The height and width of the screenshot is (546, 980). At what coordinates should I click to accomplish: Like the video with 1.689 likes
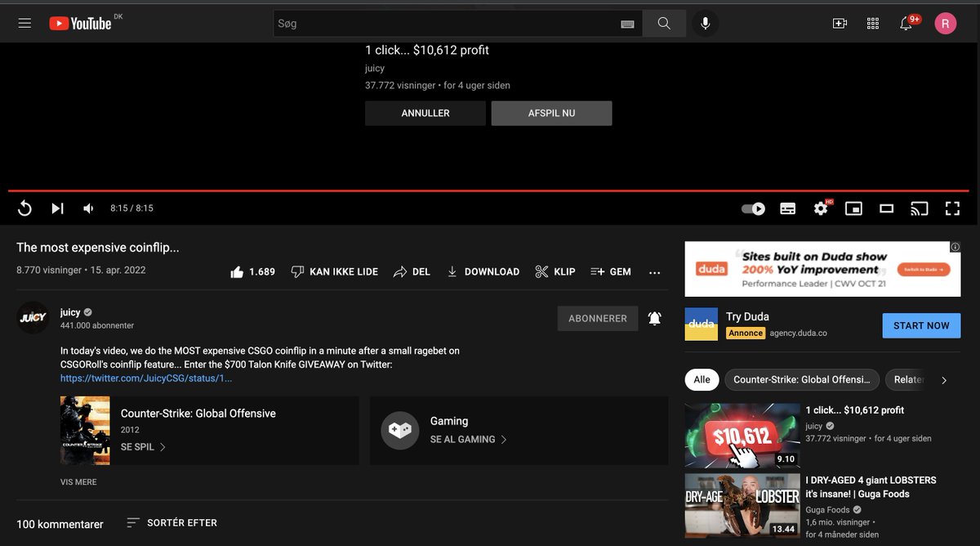[252, 271]
